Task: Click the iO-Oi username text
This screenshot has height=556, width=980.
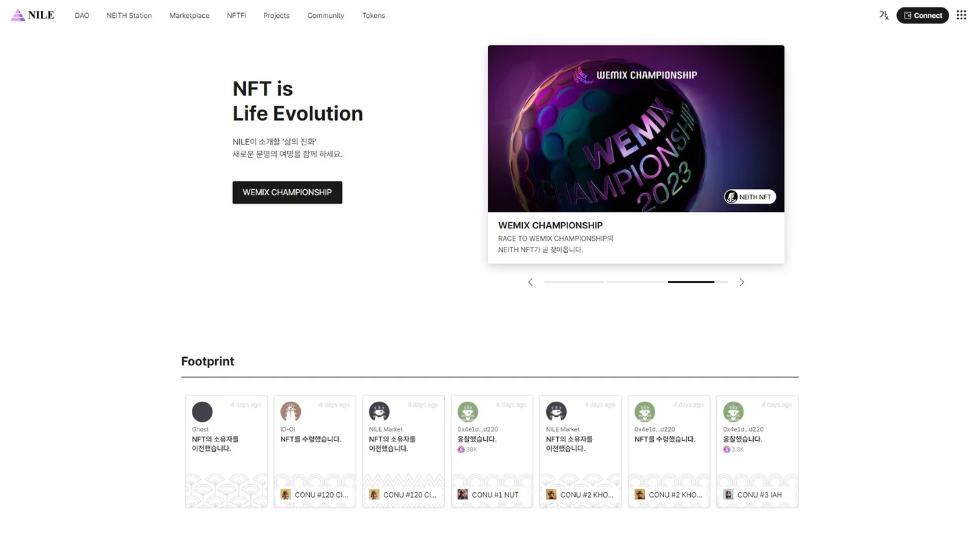Action: [288, 429]
